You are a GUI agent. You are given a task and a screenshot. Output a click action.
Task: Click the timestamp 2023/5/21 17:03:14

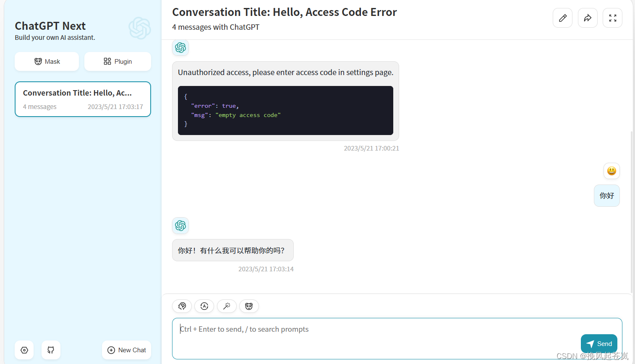pos(266,269)
